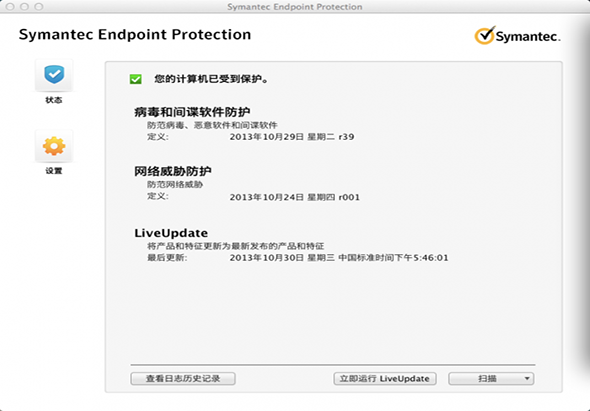Click the 网络威胁防护 section heading

pos(173,171)
